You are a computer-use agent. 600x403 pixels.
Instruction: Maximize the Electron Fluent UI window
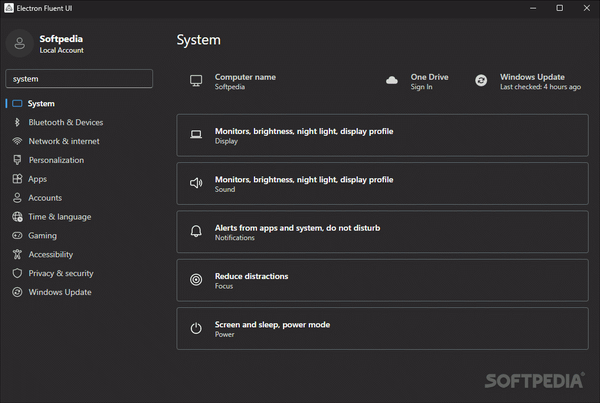pos(559,8)
